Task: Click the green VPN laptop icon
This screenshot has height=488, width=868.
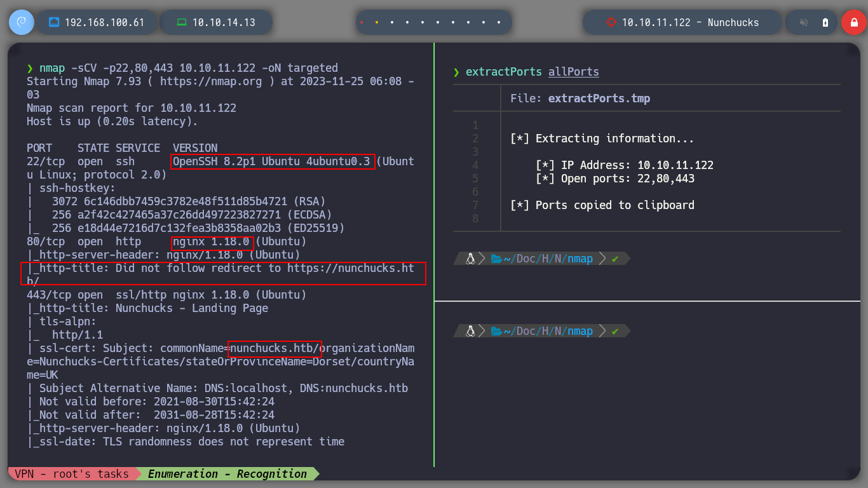Action: pos(182,22)
